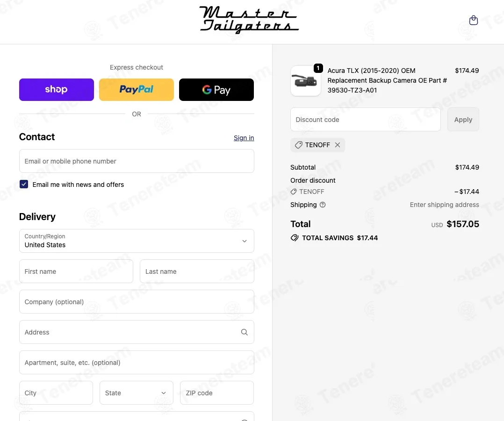Click into the ZIP code field
This screenshot has height=421, width=504.
tap(217, 393)
